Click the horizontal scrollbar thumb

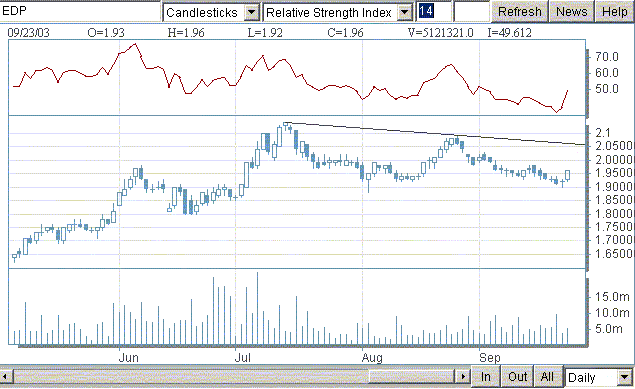point(411,377)
